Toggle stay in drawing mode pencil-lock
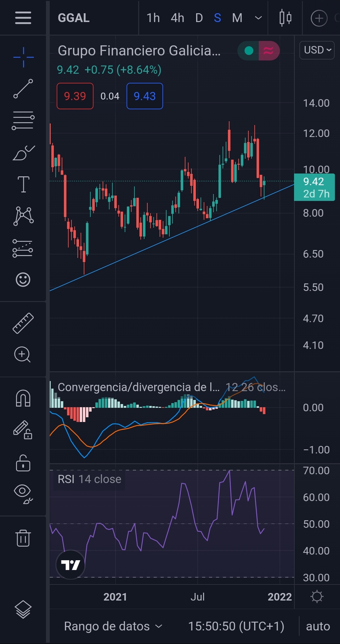 coord(23,430)
